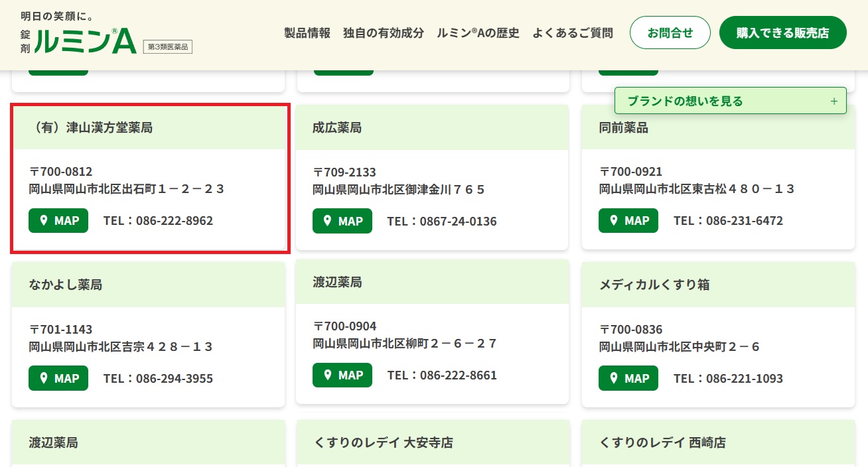The width and height of the screenshot is (868, 467).
Task: Open MAP for 渡辺薬局 in 柳町
Action: [x=342, y=375]
